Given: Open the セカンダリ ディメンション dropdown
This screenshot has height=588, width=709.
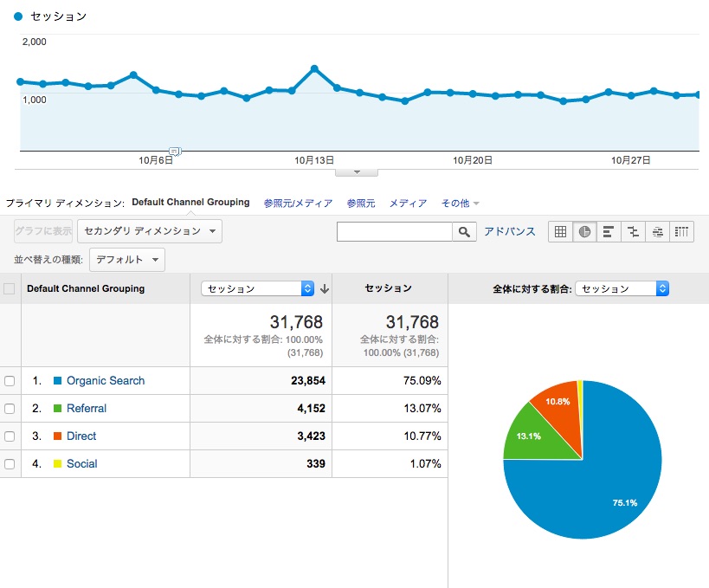Looking at the screenshot, I should (150, 231).
